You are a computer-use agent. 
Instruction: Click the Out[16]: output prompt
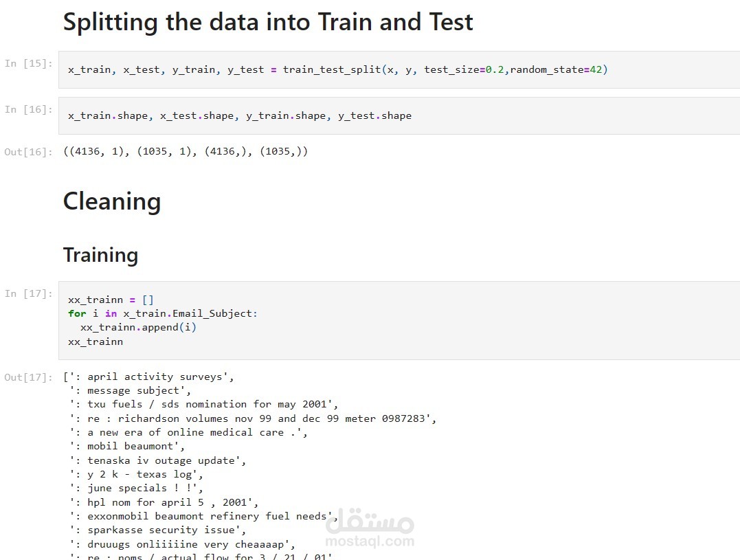tap(28, 151)
